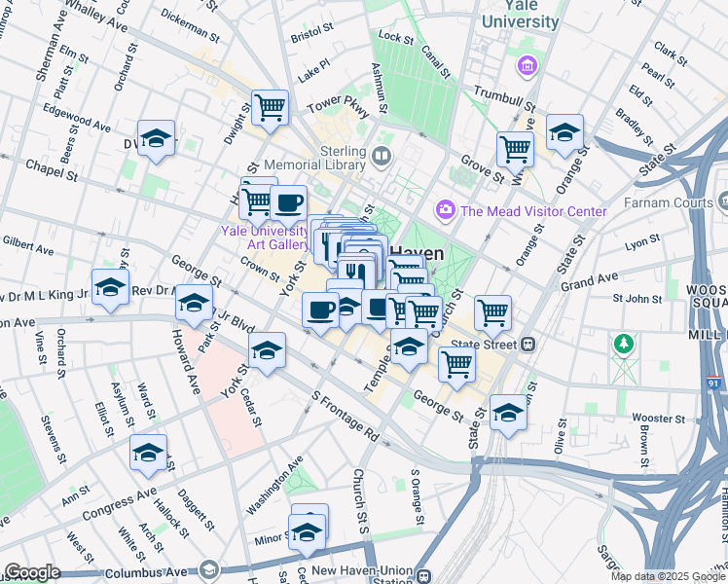Click the coffee cup marker above Yale University Art Gallery
Viewport: 728px width, 584px height.
pyautogui.click(x=288, y=204)
